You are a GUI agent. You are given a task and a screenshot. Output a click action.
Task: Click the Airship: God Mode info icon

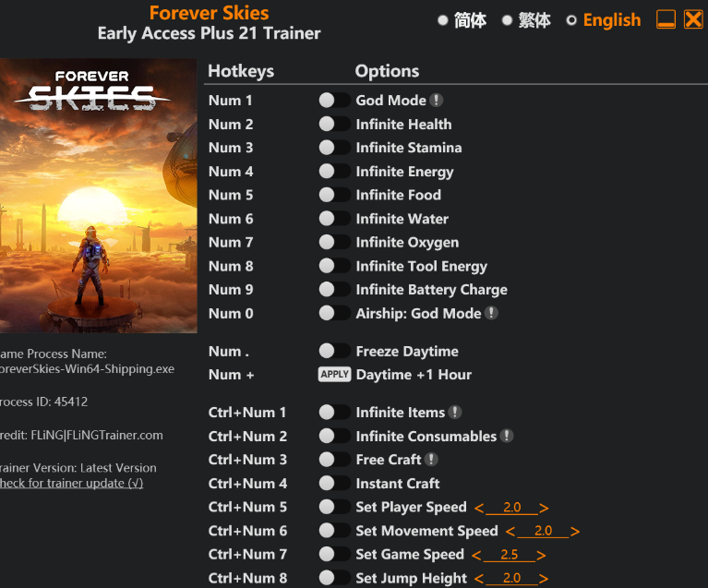tap(491, 313)
